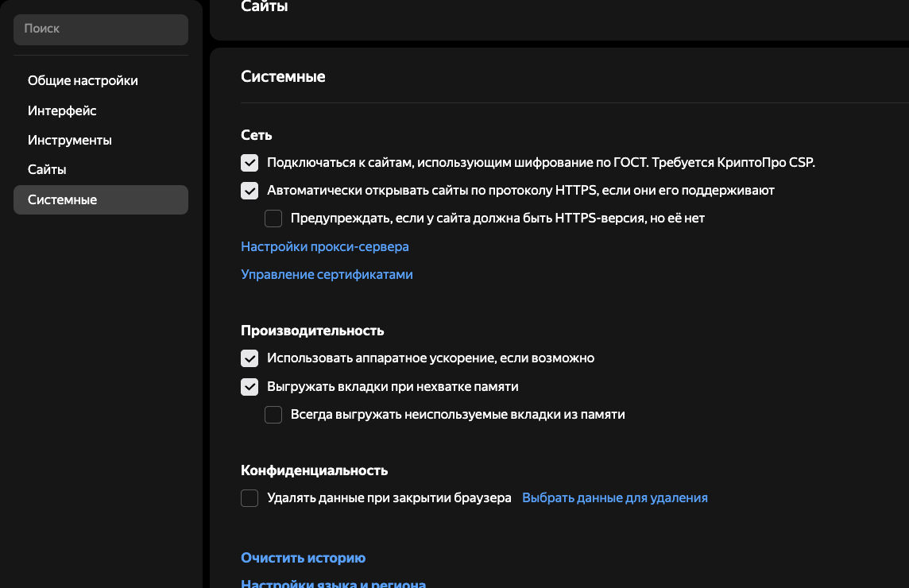Open Настройки языка и региона link
Screen dimensions: 909x588
(333, 584)
